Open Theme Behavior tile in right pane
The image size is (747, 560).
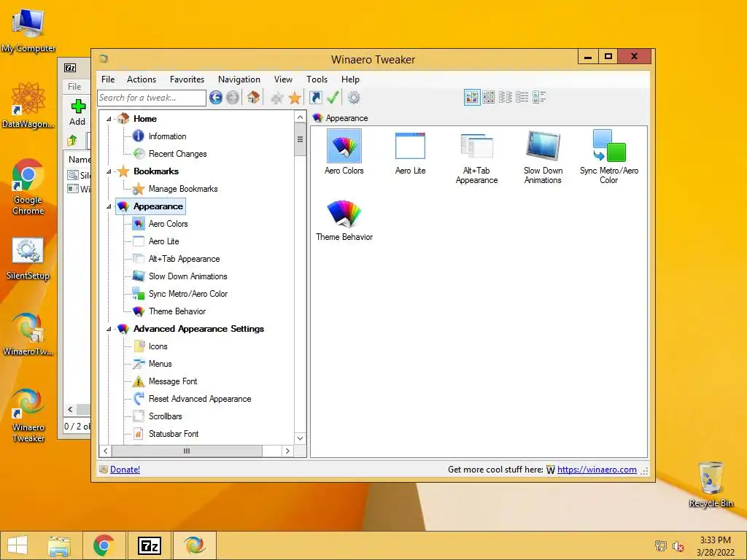[344, 220]
